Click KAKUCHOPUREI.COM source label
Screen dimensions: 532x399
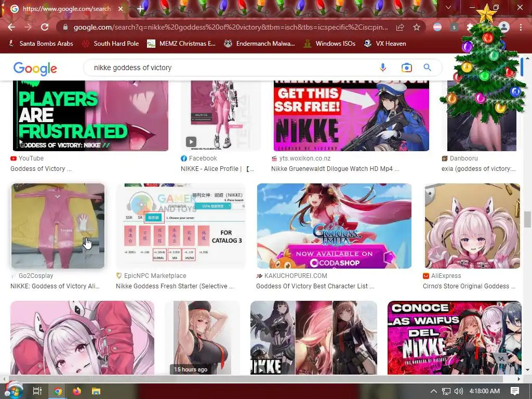[x=296, y=276]
